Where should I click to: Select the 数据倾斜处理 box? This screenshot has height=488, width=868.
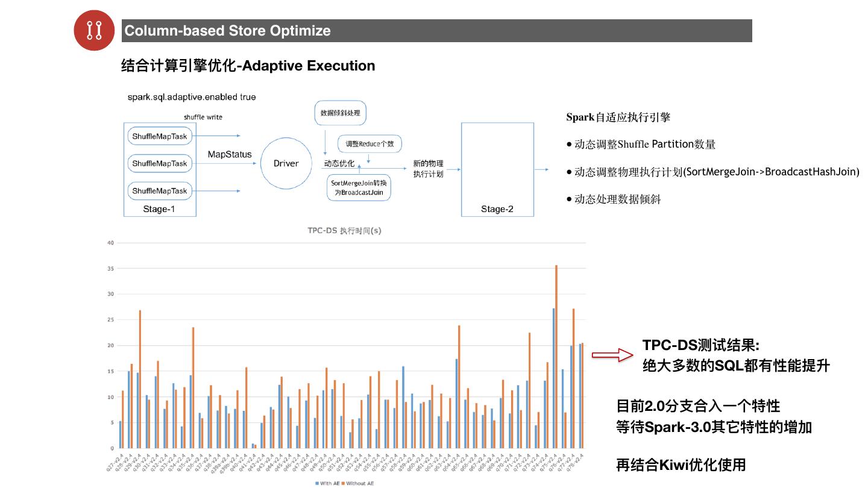point(341,113)
